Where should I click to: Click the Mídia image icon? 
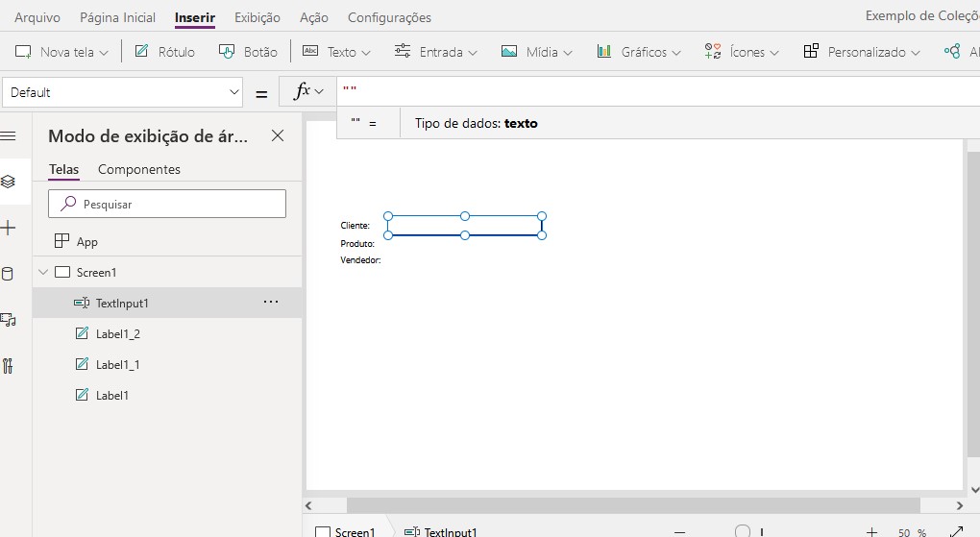(x=509, y=51)
